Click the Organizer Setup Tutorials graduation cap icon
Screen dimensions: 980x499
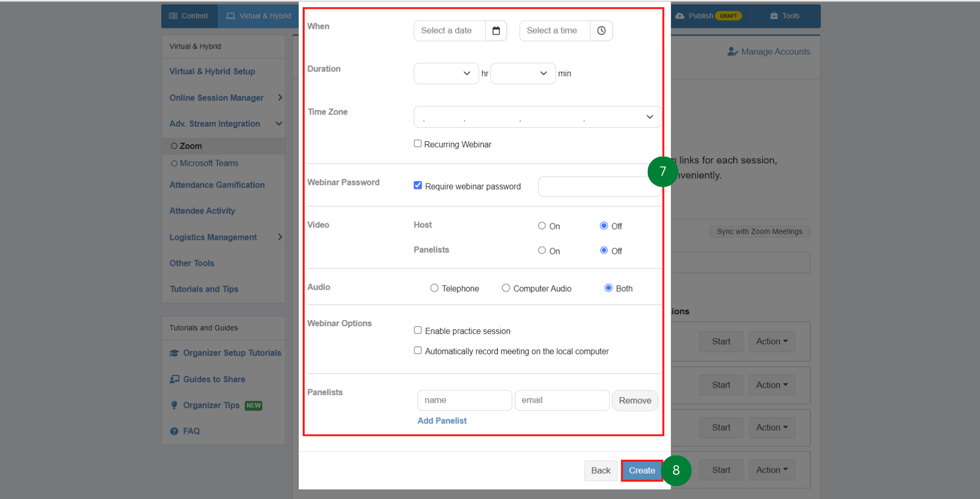[x=174, y=353]
